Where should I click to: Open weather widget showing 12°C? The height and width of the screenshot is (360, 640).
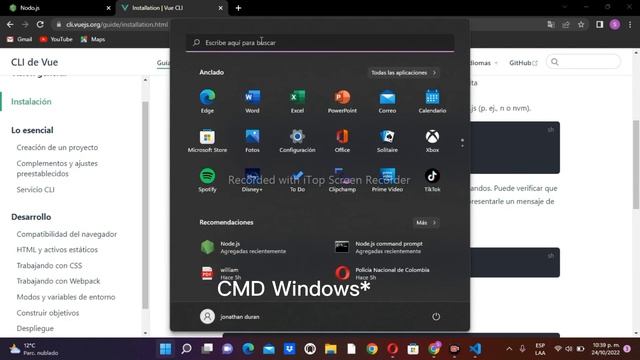pos(35,349)
